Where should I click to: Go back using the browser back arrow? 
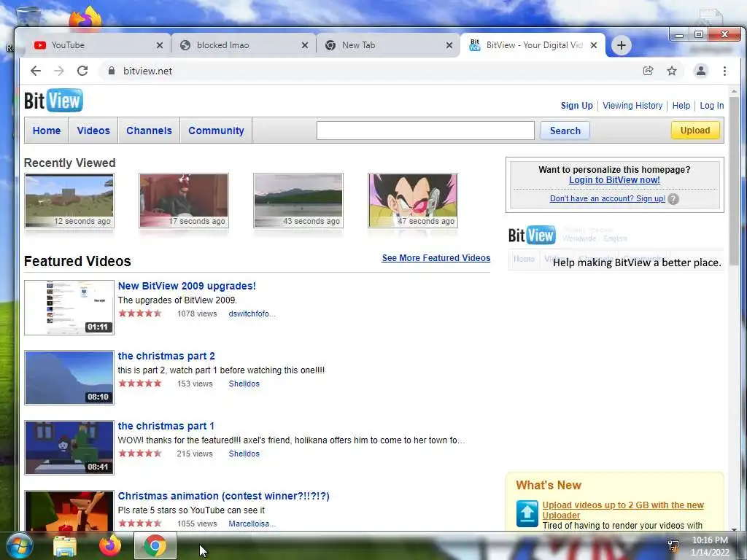tap(36, 71)
